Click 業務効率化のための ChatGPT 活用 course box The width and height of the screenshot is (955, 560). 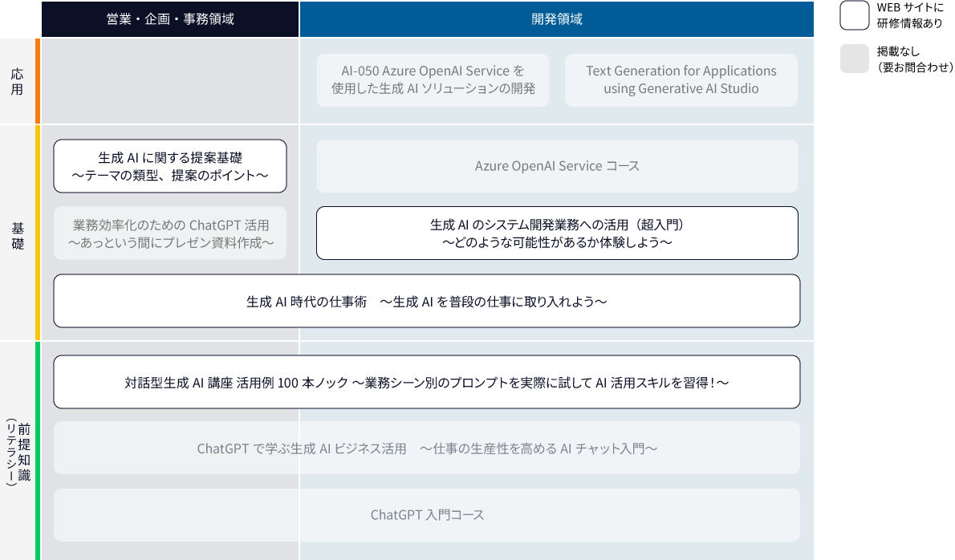(170, 233)
